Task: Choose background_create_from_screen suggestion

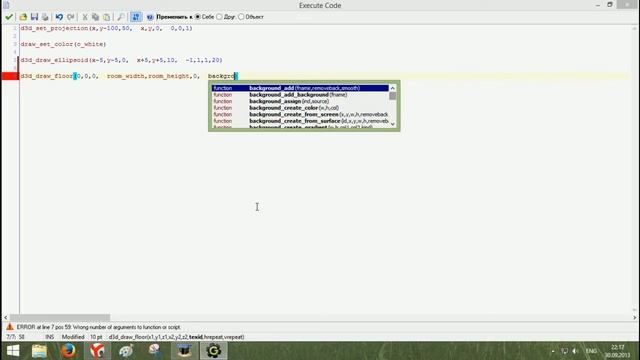Action: (x=300, y=114)
